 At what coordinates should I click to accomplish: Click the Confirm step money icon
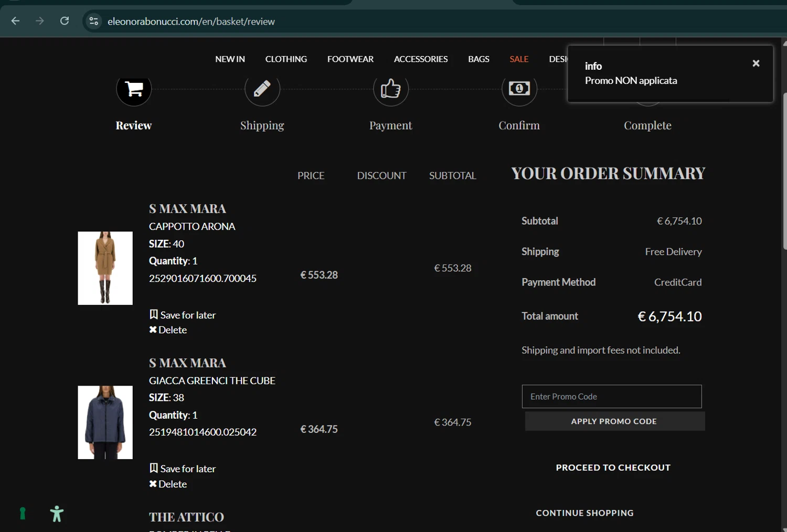click(519, 89)
